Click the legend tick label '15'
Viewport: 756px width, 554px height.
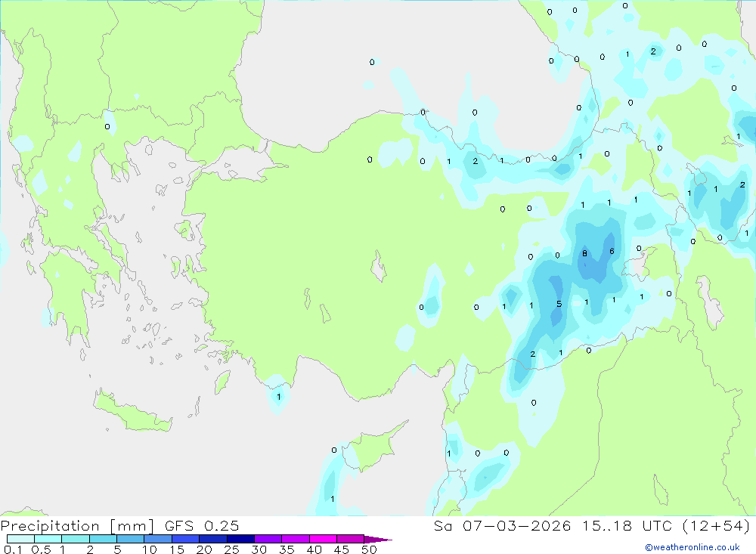pyautogui.click(x=177, y=549)
